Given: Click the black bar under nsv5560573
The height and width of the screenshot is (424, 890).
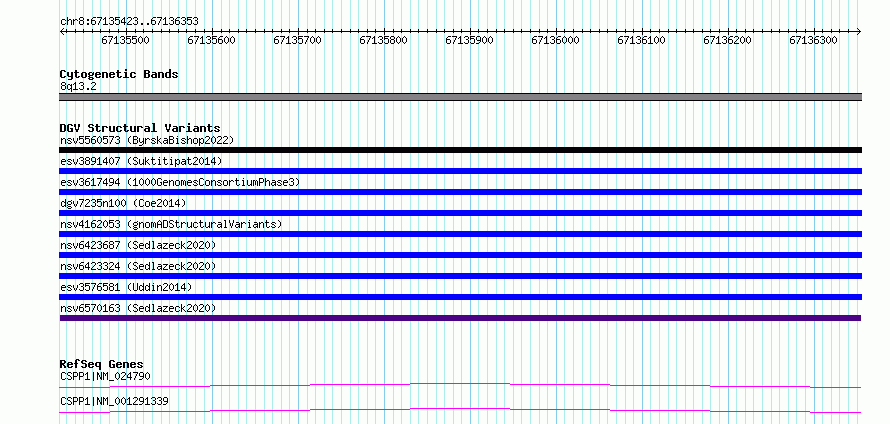Looking at the screenshot, I should tap(460, 150).
